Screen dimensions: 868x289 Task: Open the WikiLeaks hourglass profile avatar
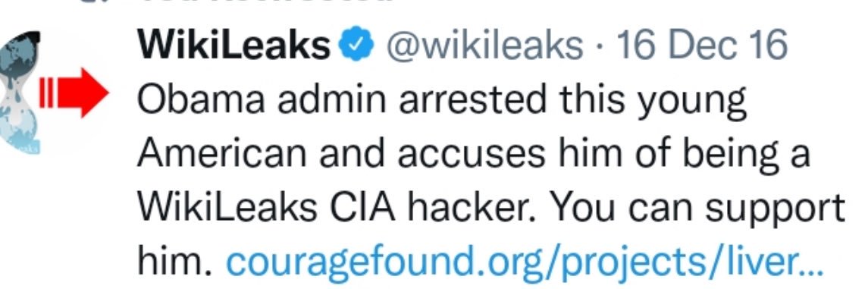pos(20,93)
